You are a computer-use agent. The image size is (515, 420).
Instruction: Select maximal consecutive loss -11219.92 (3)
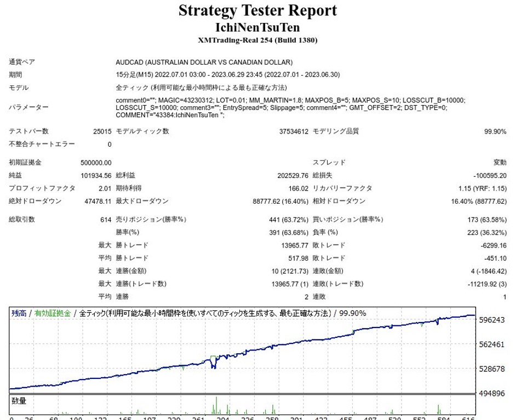[x=487, y=284]
